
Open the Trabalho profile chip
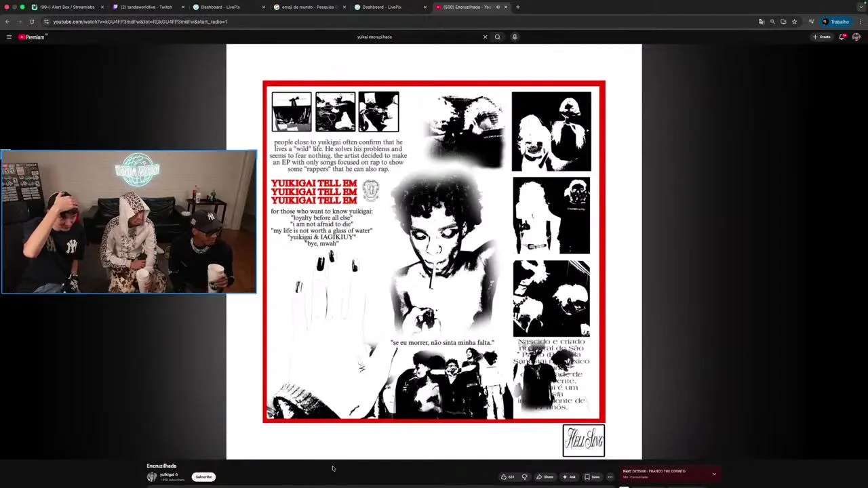(836, 22)
